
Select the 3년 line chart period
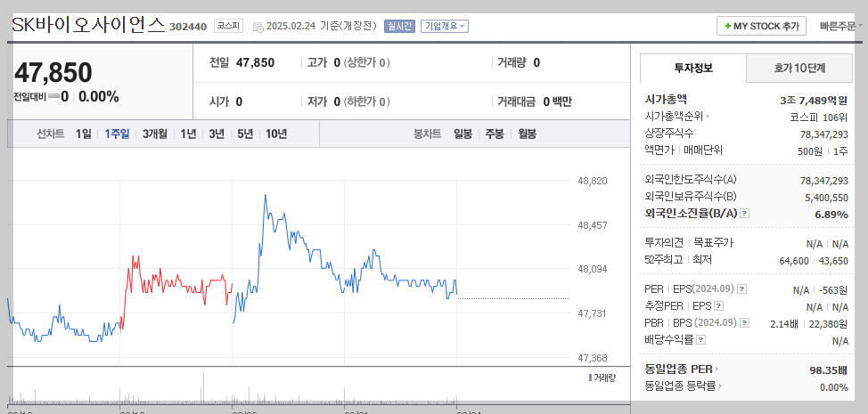217,134
